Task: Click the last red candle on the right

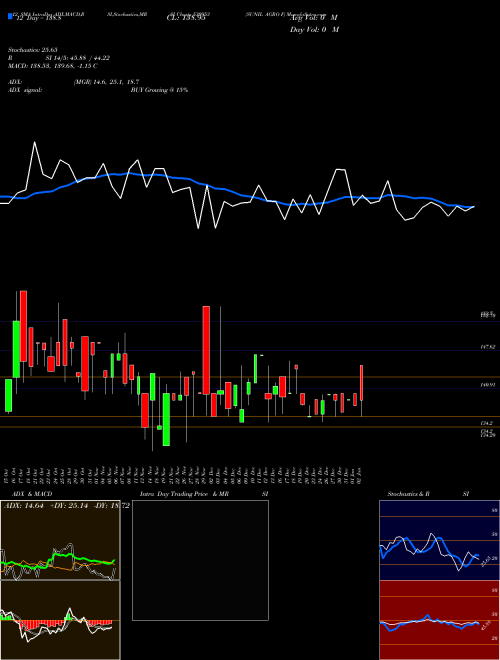Action: point(362,383)
